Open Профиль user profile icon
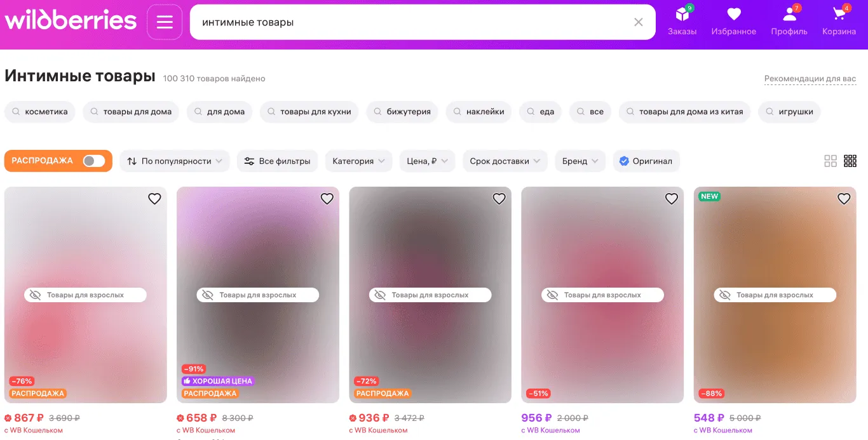The height and width of the screenshot is (440, 868). (x=789, y=21)
